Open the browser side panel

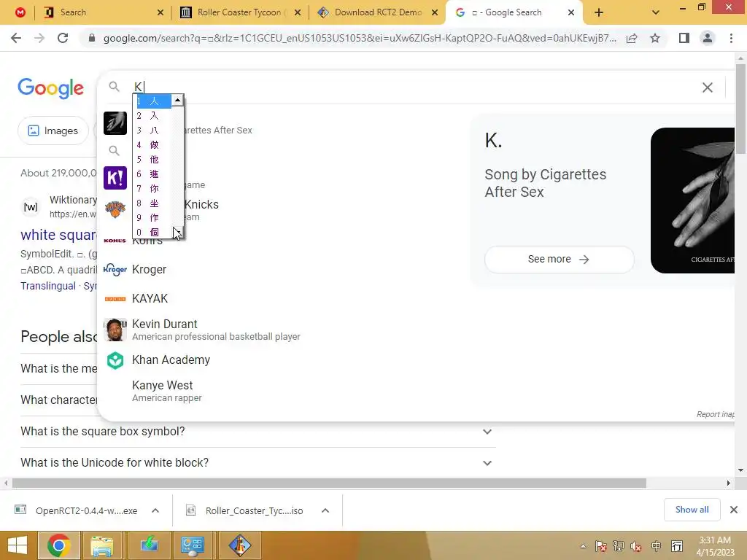pos(684,38)
